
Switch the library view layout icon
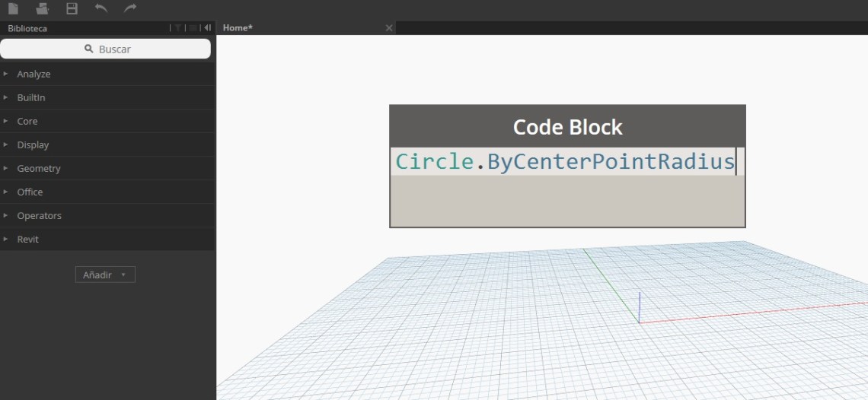(x=193, y=28)
